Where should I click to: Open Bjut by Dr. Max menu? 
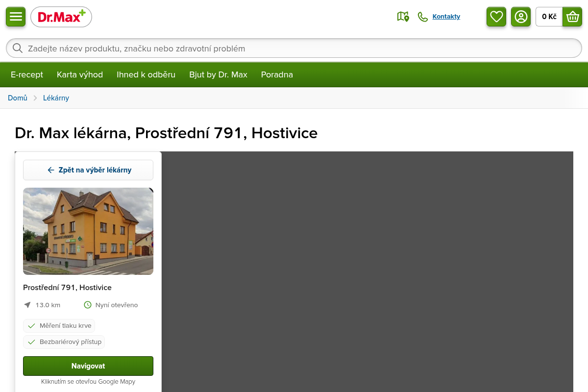click(x=218, y=74)
